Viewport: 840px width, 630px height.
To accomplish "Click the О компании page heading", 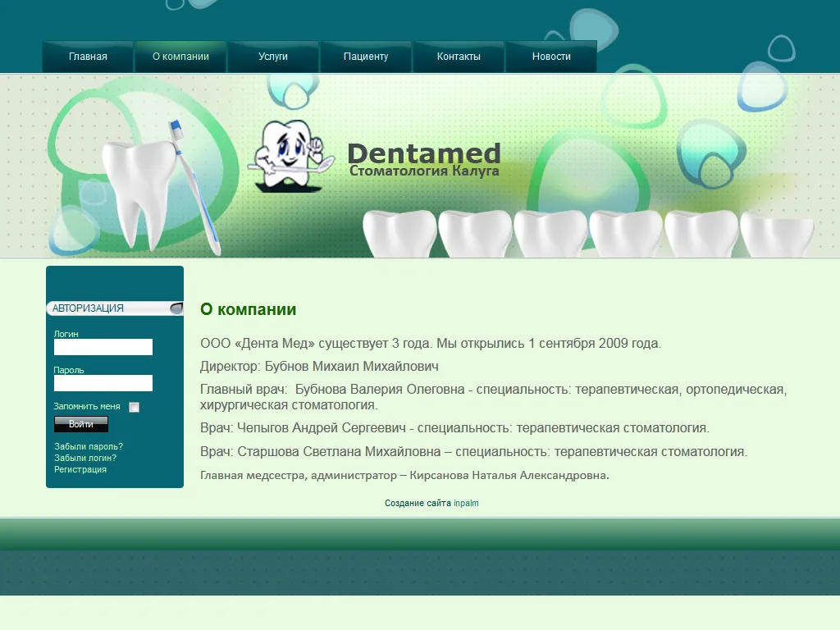I will (x=248, y=309).
